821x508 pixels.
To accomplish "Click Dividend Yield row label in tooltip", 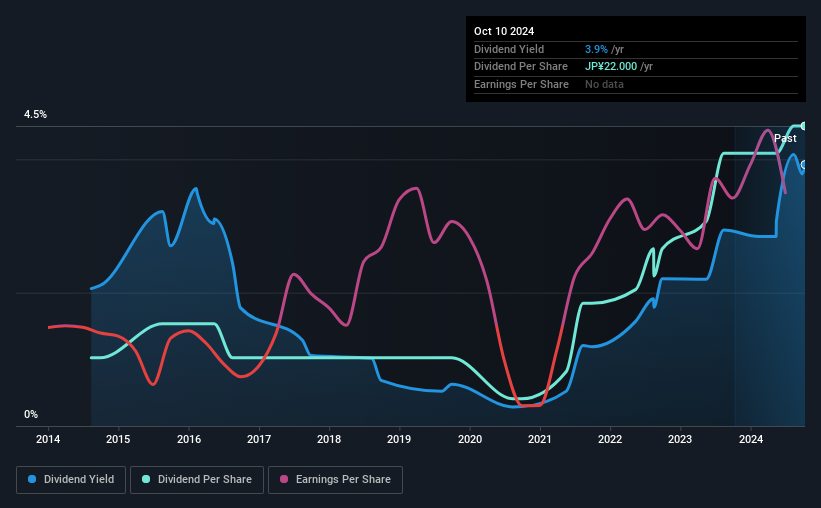I will coord(509,49).
